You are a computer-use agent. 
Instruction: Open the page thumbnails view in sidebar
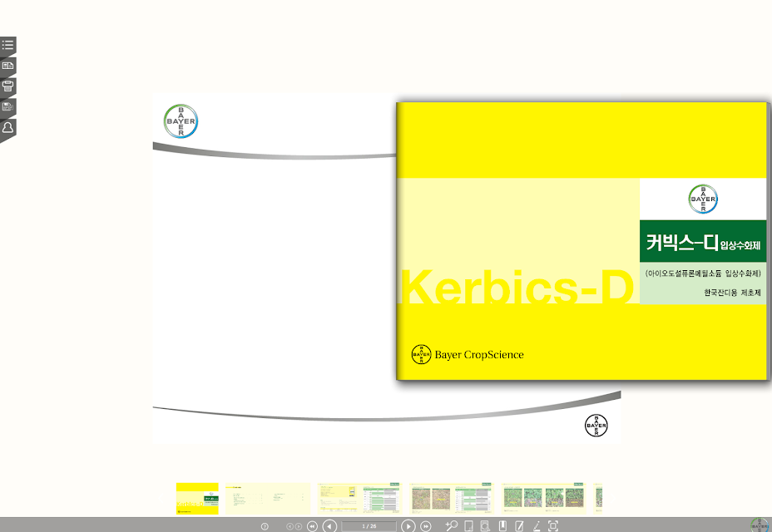(7, 66)
